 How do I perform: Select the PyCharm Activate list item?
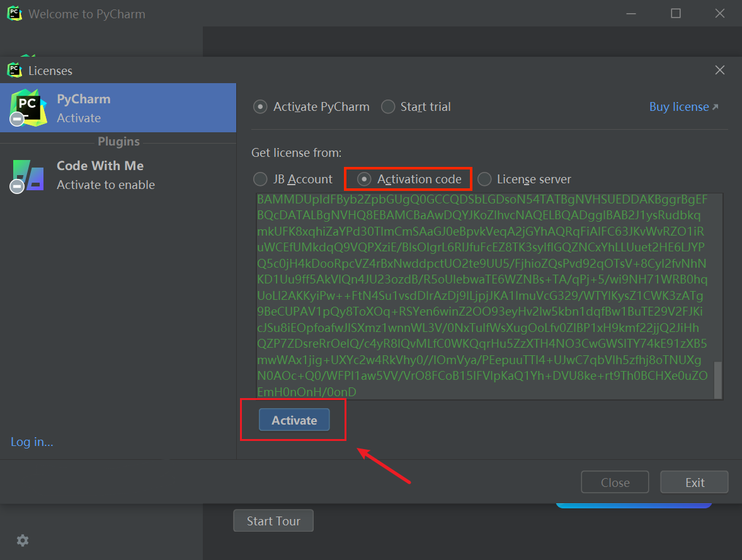coord(118,108)
